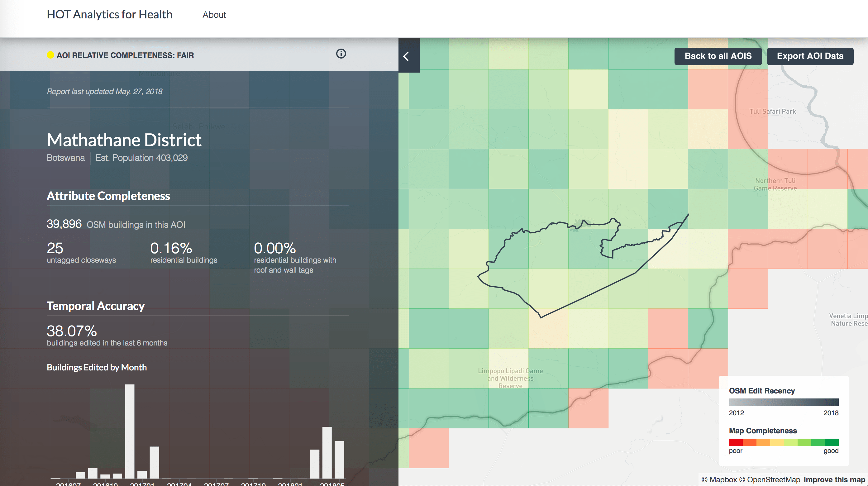868x486 pixels.
Task: Open the Mapbox attribution link
Action: 724,479
